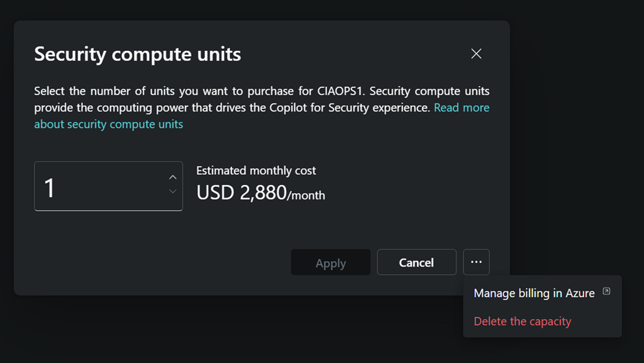Increase the number of compute units
Image resolution: width=644 pixels, height=363 pixels.
pos(173,177)
